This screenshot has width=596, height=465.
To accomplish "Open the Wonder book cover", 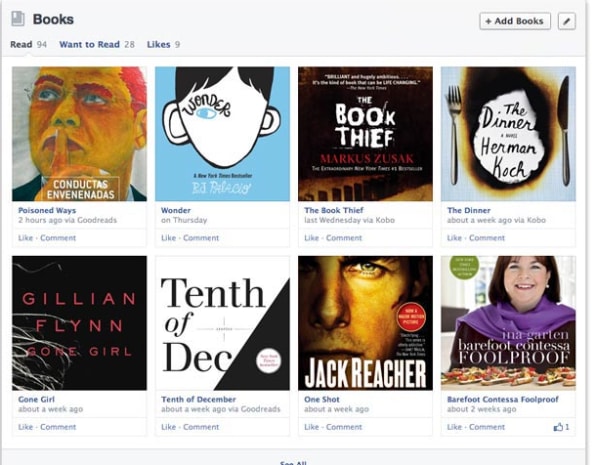I will pos(222,134).
